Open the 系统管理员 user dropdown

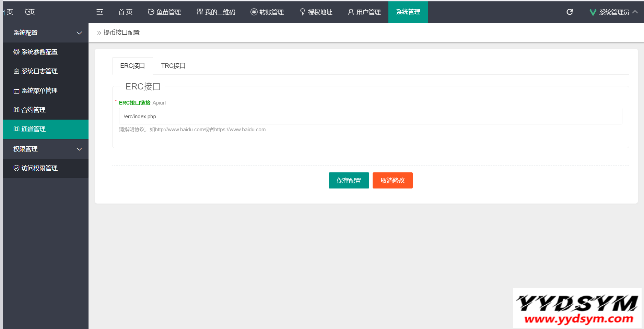pos(614,12)
